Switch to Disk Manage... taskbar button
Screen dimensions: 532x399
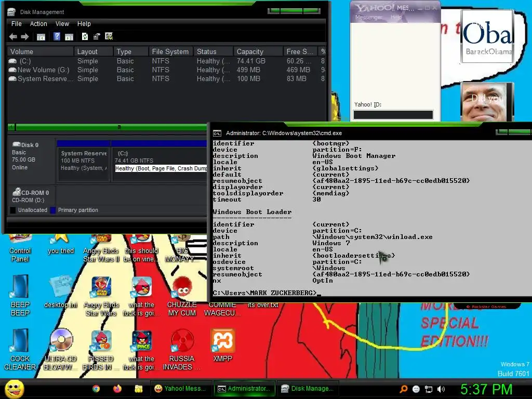click(x=308, y=389)
